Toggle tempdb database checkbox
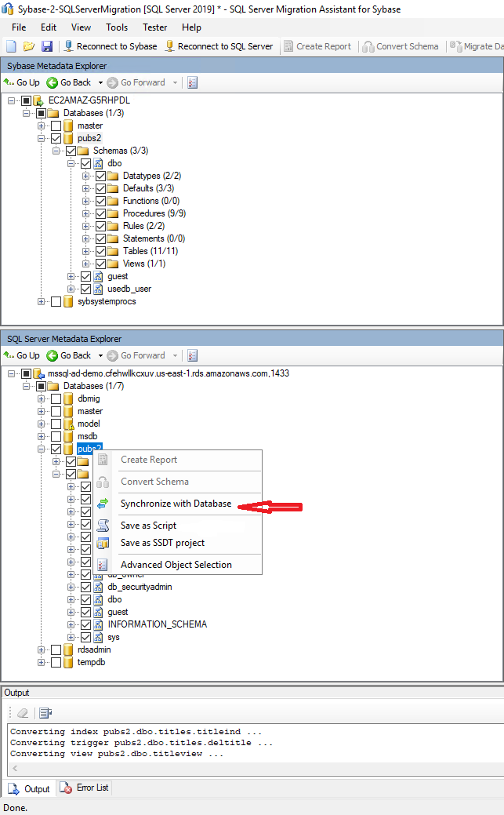 (x=56, y=662)
